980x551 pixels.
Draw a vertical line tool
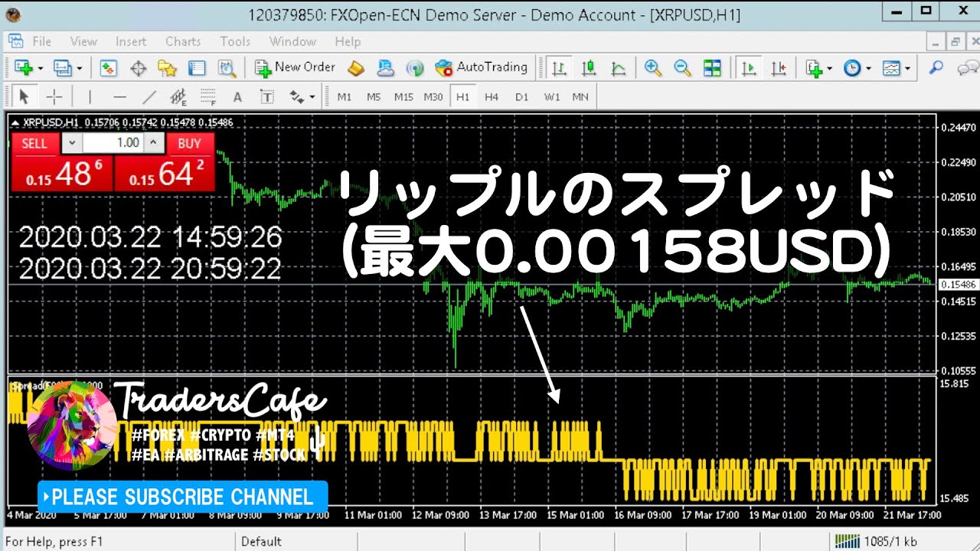pos(90,97)
